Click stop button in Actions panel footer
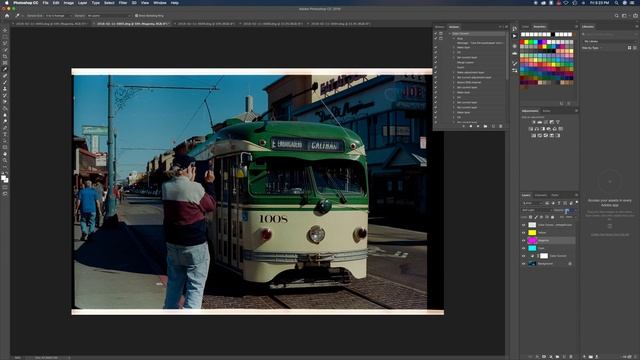This screenshot has height=360, width=640. (463, 126)
